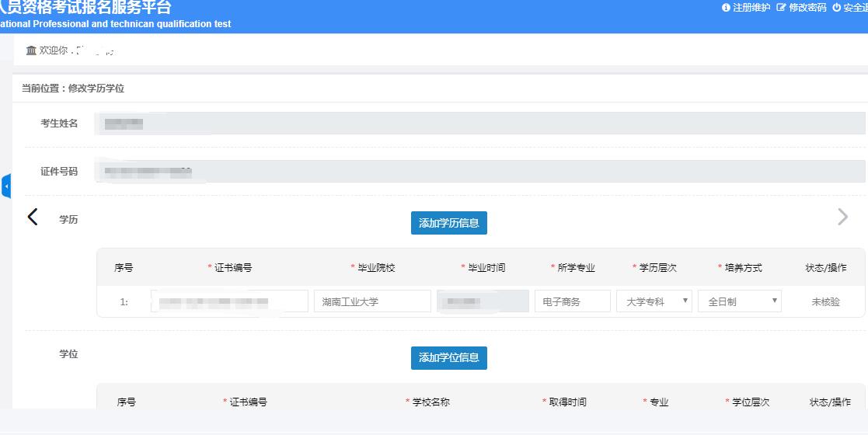Open the 培养方式 dropdown showing 全日制
Image resolution: width=868 pixels, height=435 pixels.
tap(739, 301)
